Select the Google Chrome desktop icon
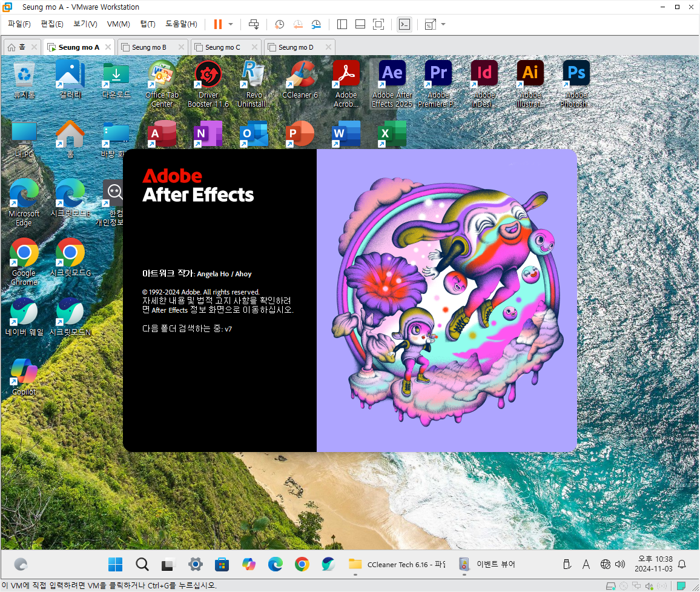This screenshot has height=592, width=700. pyautogui.click(x=24, y=262)
